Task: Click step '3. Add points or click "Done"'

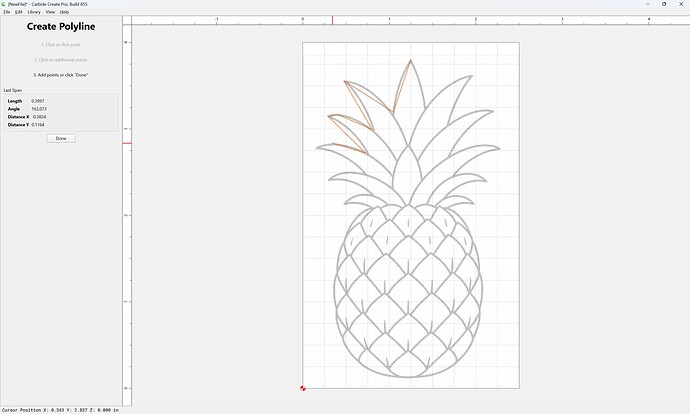Action: point(61,75)
